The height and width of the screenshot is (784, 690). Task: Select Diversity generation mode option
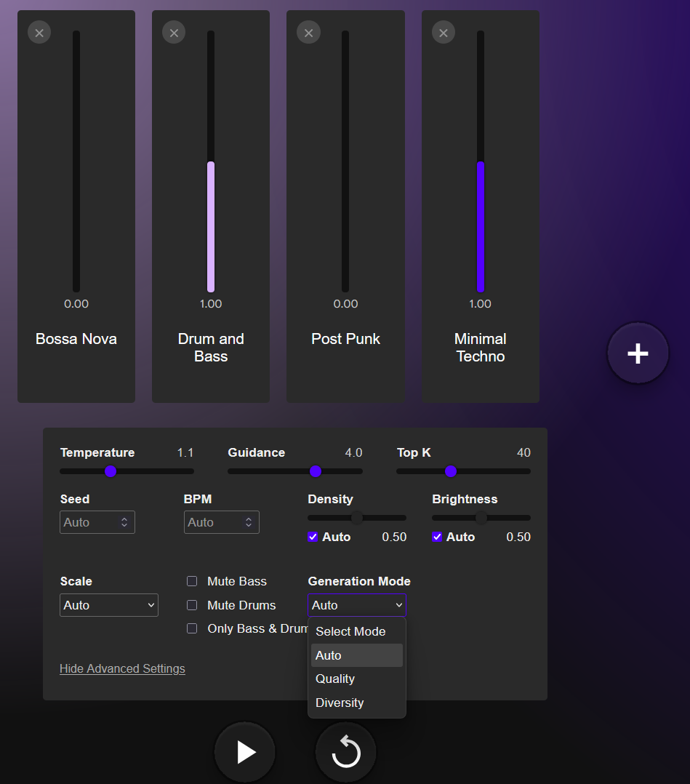[x=340, y=703]
